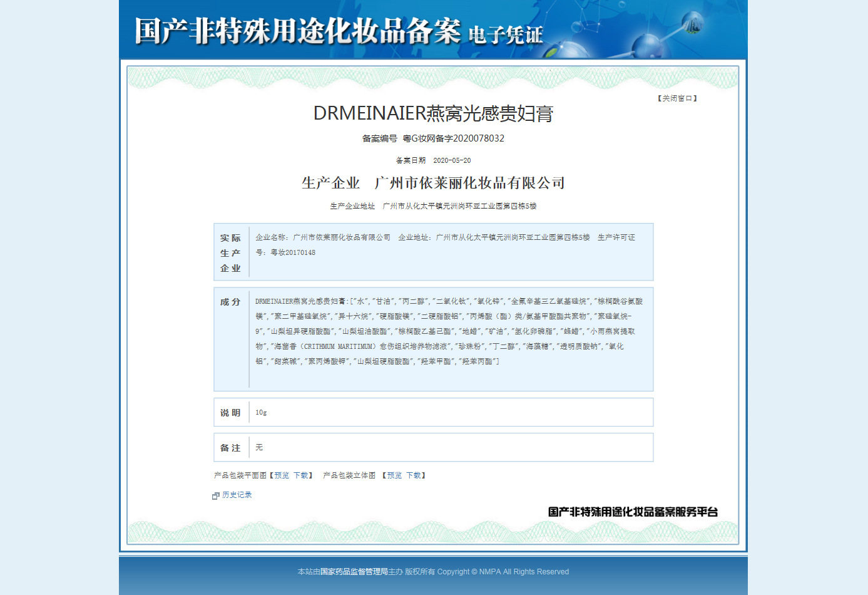Viewport: 868px width, 595px height.
Task: Click 下载 for 产品包装平面图
Action: 301,475
